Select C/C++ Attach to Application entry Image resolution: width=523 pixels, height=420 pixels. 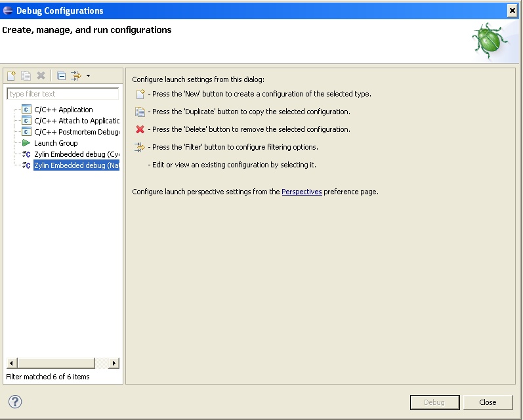[x=76, y=121]
